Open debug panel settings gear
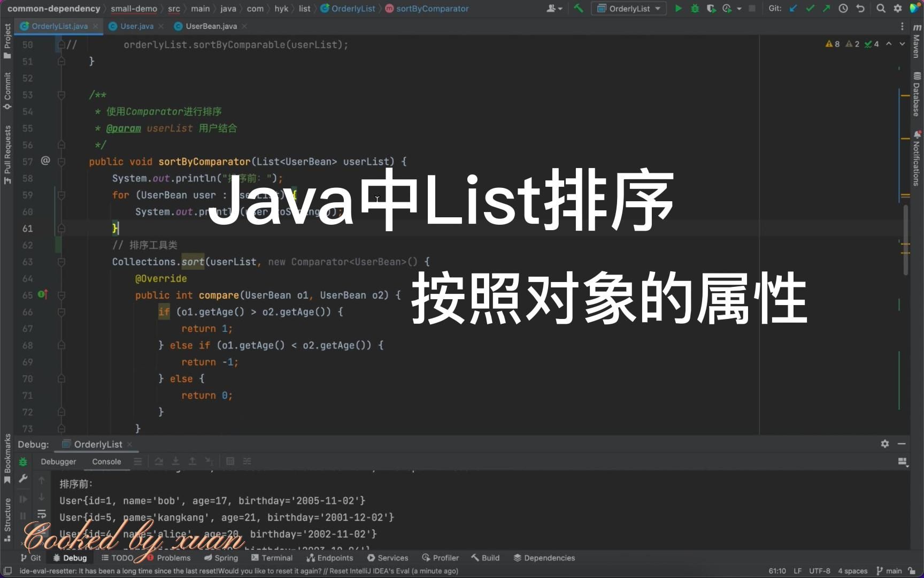The height and width of the screenshot is (578, 924). click(x=885, y=444)
